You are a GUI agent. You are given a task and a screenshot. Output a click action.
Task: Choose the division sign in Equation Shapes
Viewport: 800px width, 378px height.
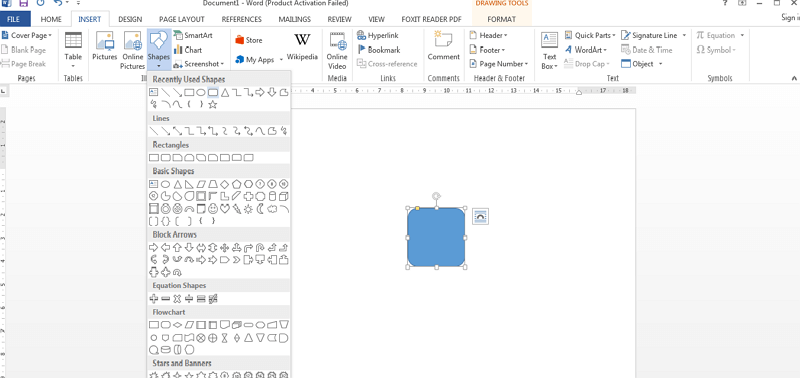pos(189,299)
